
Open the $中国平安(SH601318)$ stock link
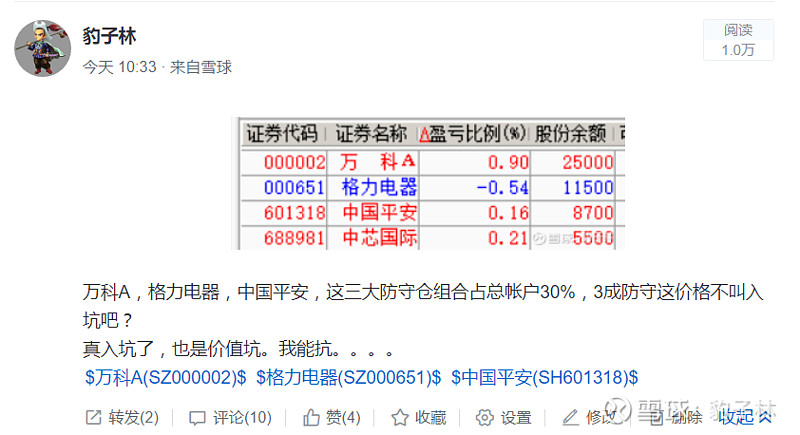(544, 378)
